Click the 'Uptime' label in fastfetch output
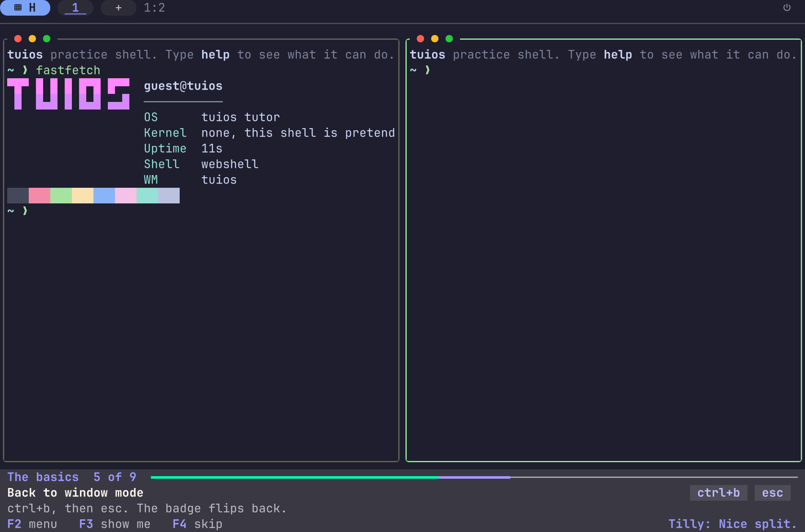The width and height of the screenshot is (805, 532). pyautogui.click(x=165, y=148)
